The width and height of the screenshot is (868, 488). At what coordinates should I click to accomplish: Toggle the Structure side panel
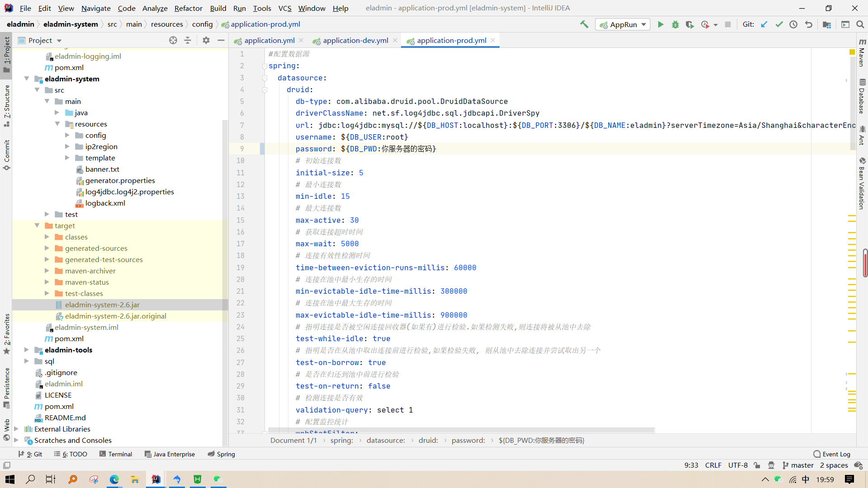click(x=7, y=105)
